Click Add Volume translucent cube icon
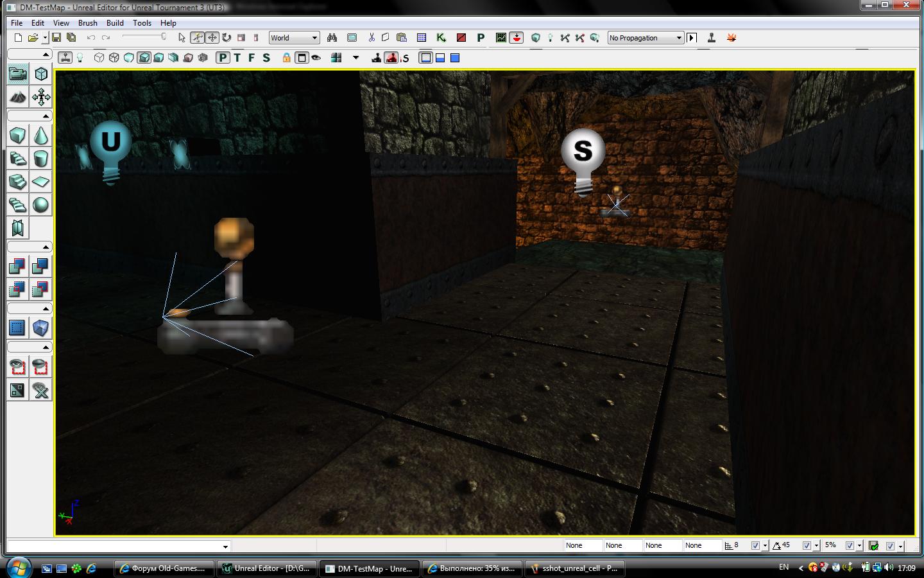This screenshot has height=578, width=924. click(41, 328)
